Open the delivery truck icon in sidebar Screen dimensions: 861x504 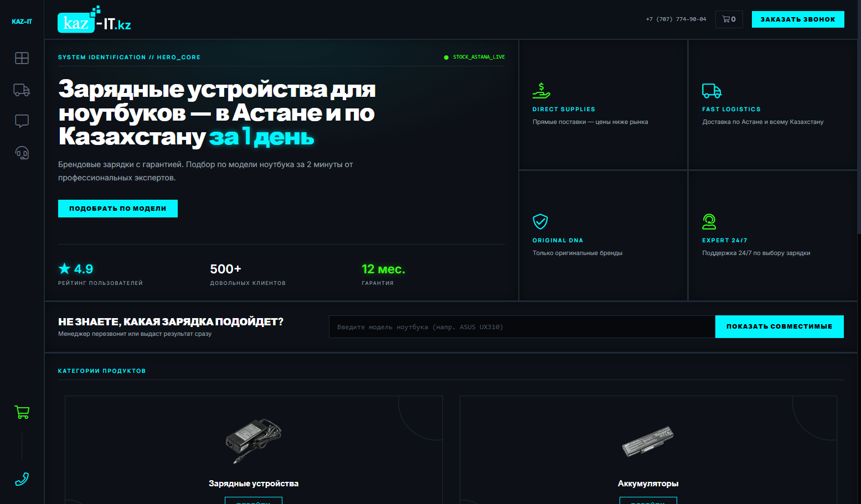point(22,90)
